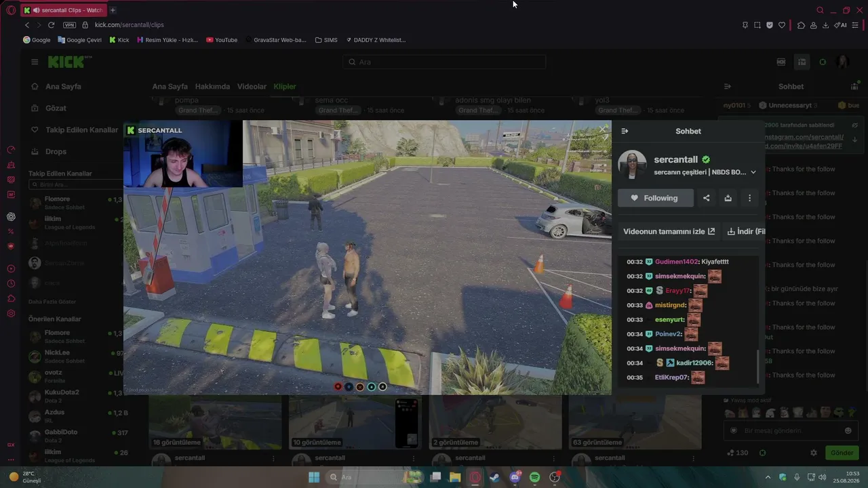This screenshot has width=868, height=488.
Task: Open Spotify from the taskbar
Action: pyautogui.click(x=534, y=477)
